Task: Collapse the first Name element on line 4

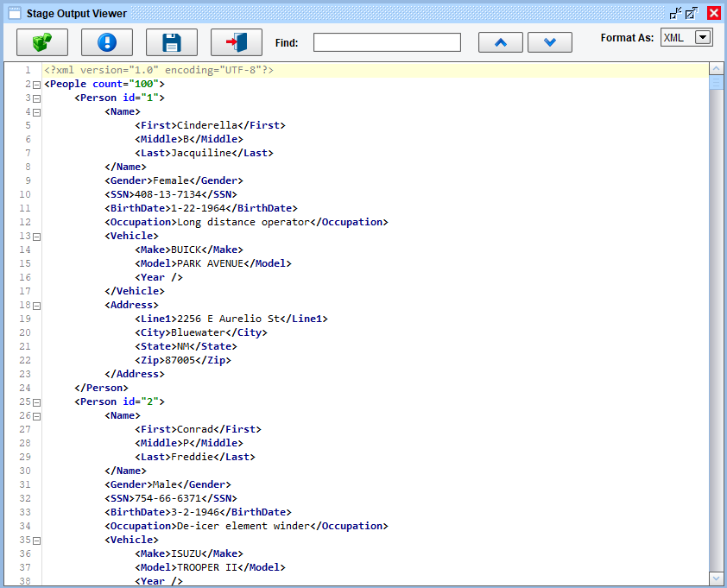Action: tap(36, 112)
